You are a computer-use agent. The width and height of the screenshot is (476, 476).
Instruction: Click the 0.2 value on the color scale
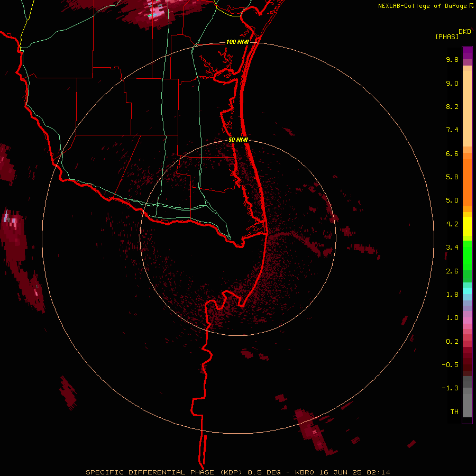[x=452, y=342]
